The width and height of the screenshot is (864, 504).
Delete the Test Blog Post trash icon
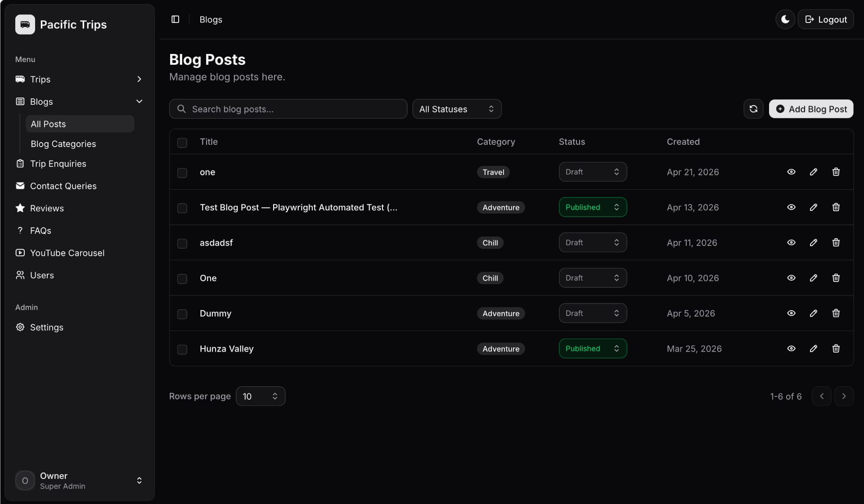(836, 207)
